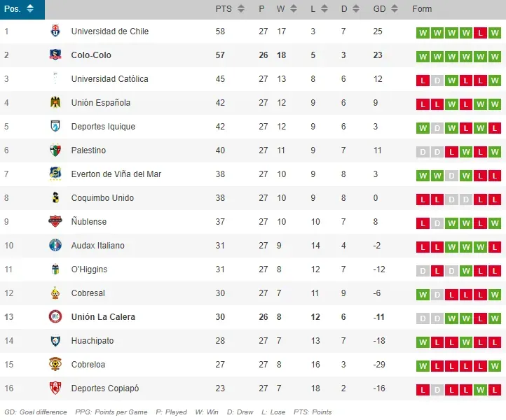Viewport: 506px width, 420px height.
Task: Click the Colo-Colo team crest icon
Action: tap(55, 55)
